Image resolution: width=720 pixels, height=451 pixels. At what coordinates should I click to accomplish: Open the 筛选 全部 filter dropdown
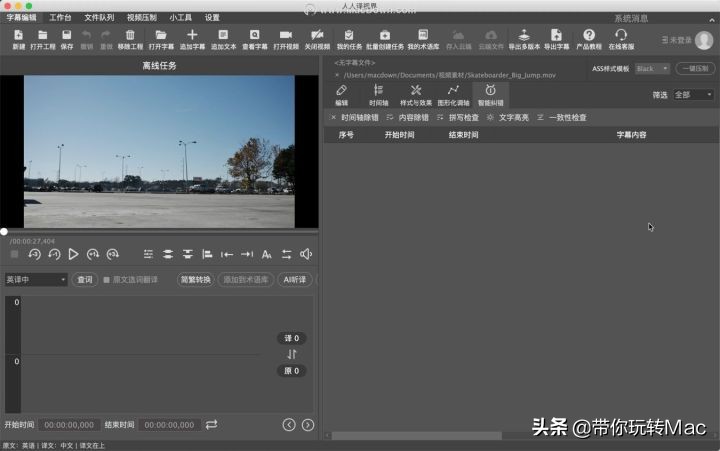[x=693, y=95]
